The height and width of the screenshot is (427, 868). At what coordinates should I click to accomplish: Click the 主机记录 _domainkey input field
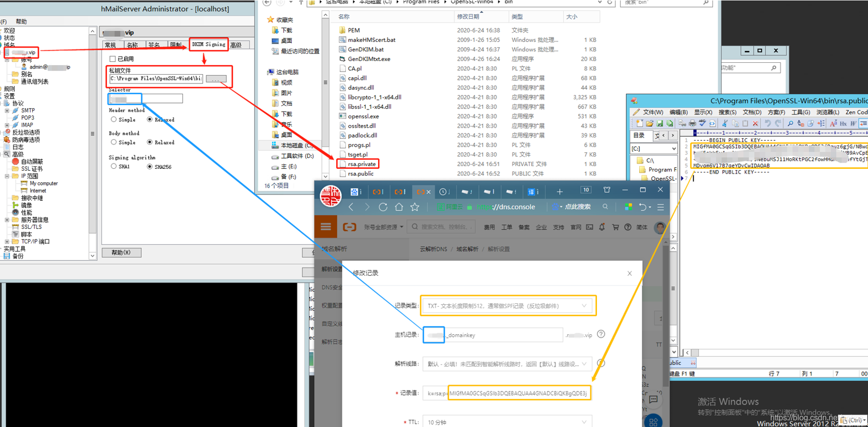pos(503,335)
